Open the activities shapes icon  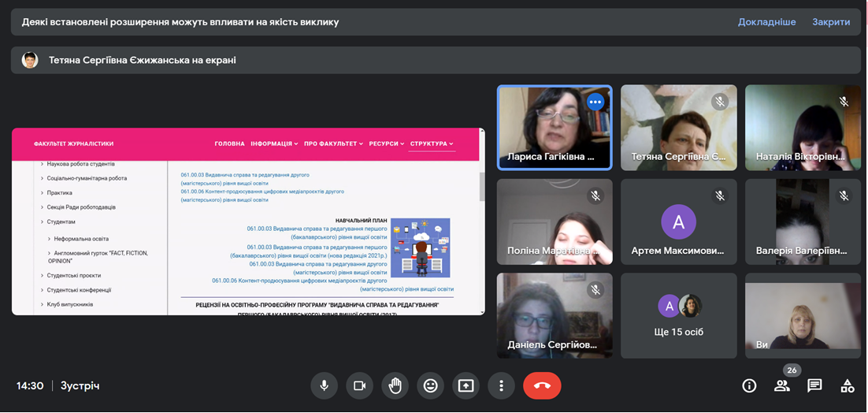tap(847, 386)
